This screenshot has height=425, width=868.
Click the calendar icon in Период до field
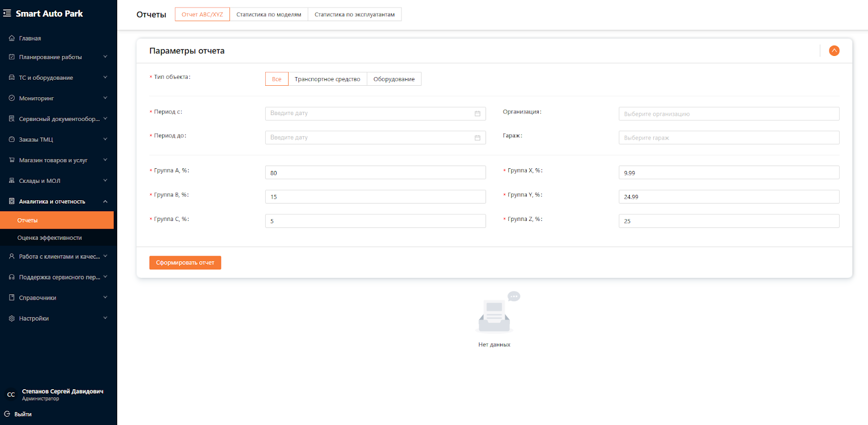tap(477, 138)
